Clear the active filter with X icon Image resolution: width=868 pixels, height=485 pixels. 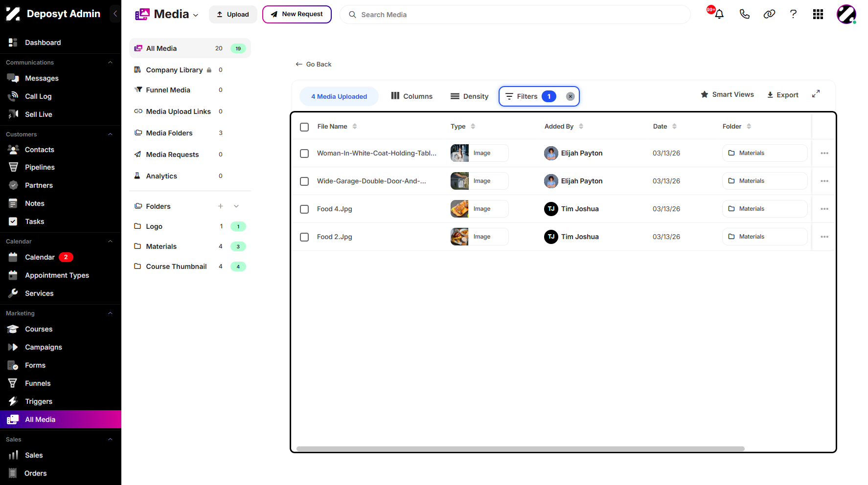[570, 96]
